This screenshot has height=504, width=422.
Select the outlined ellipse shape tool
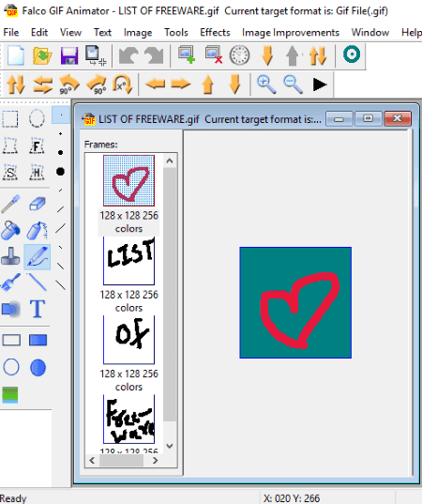point(11,367)
